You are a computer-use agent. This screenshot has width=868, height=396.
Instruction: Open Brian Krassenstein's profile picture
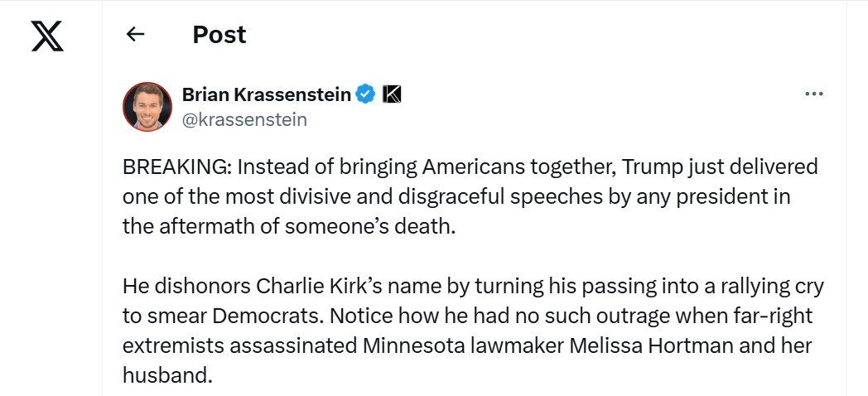coord(147,107)
